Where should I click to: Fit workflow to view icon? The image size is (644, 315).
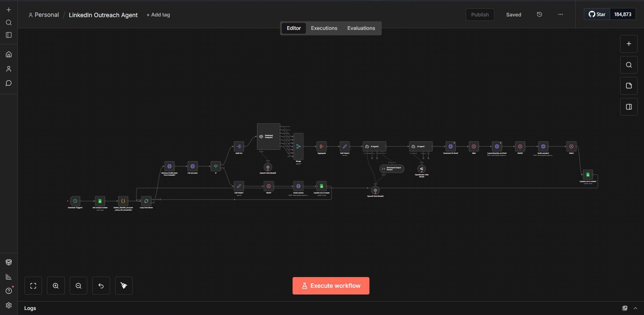coord(33,286)
